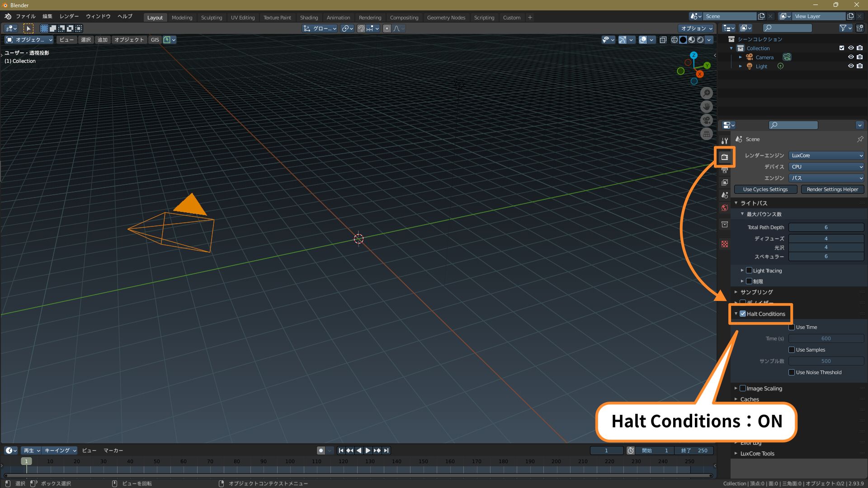The image size is (868, 488).
Task: Click the ディフューズ bounce value field
Action: [x=826, y=239]
